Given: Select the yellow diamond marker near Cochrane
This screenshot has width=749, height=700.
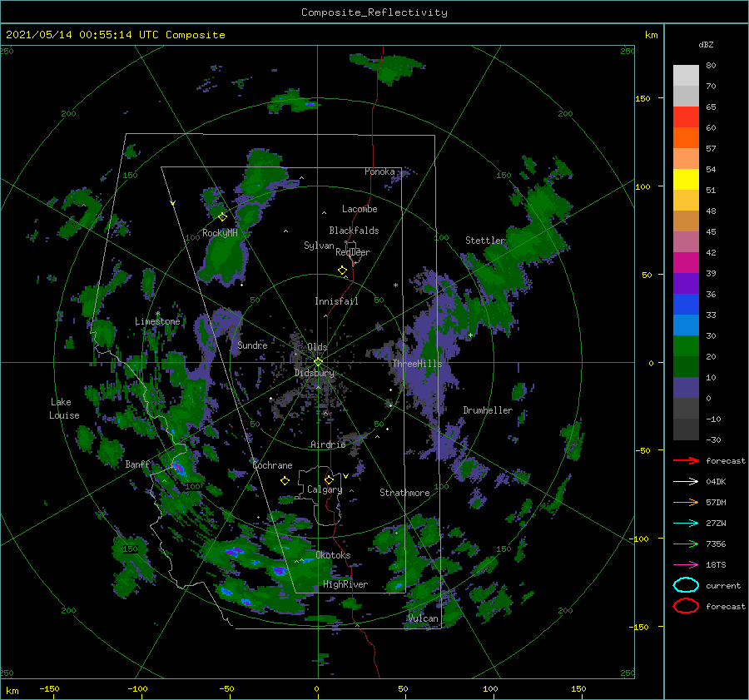Looking at the screenshot, I should point(285,481).
